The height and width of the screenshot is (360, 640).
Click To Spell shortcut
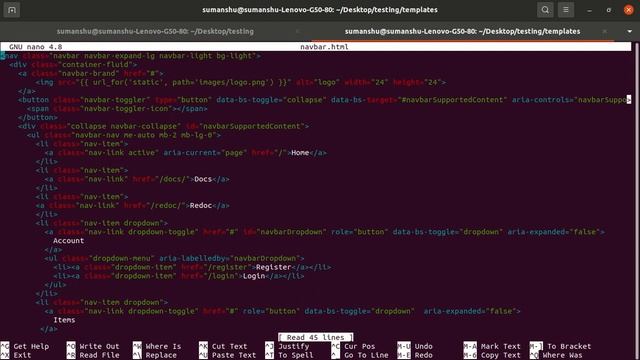[x=289, y=355]
